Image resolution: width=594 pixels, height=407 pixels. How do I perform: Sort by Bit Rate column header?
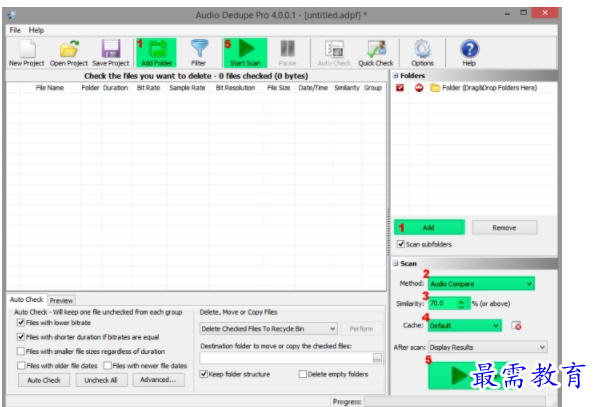pyautogui.click(x=148, y=88)
